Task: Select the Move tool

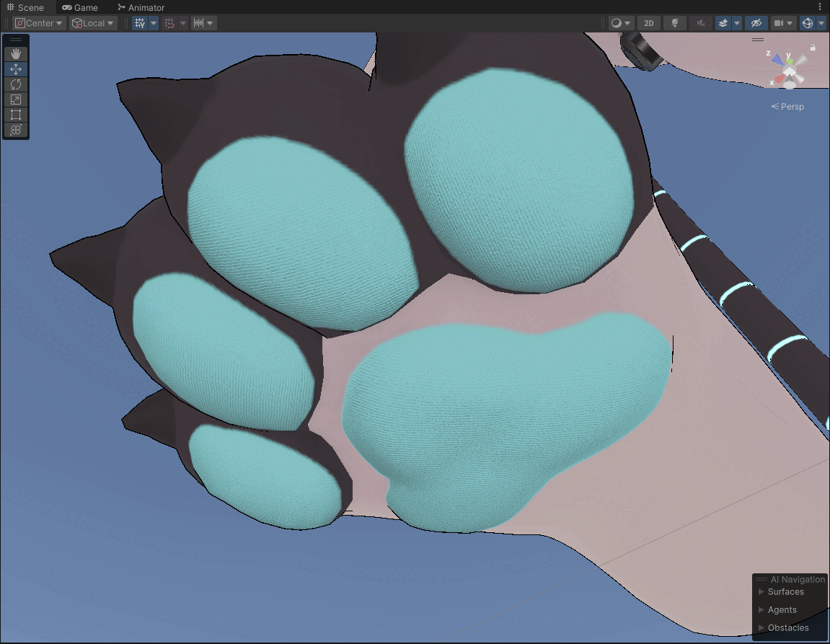Action: [16, 69]
